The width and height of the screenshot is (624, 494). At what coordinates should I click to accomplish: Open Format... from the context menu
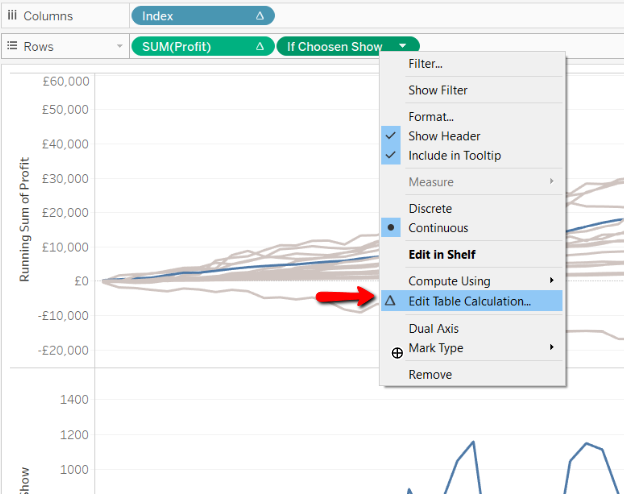pyautogui.click(x=431, y=117)
